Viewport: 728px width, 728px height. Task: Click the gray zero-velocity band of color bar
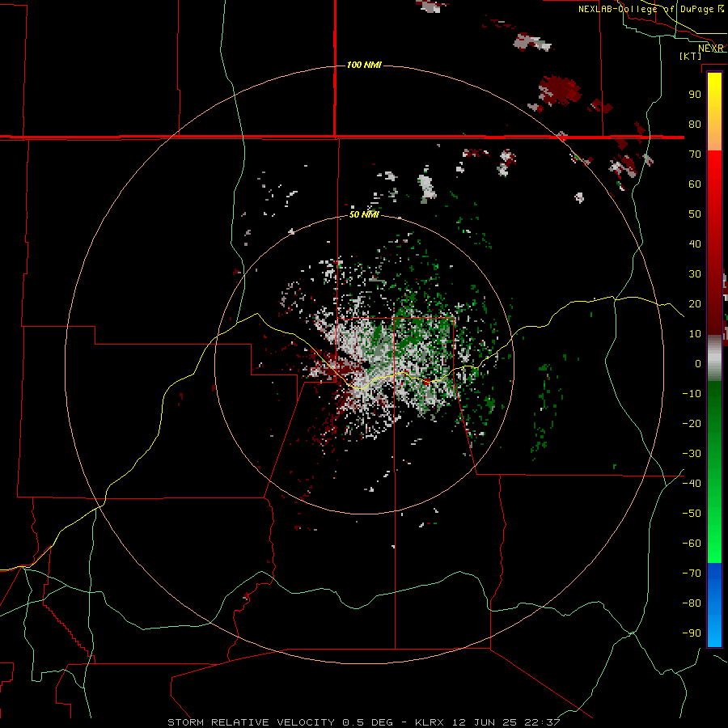714,358
